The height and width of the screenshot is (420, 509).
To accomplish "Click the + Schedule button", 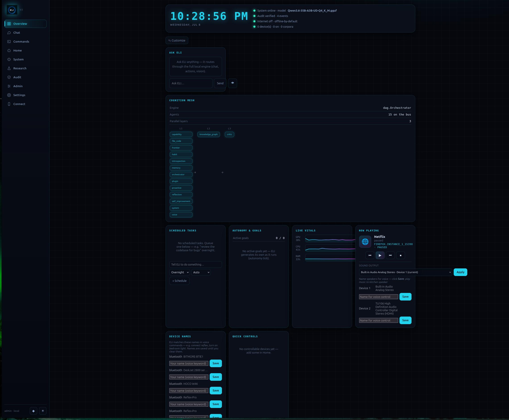I will [x=179, y=281].
